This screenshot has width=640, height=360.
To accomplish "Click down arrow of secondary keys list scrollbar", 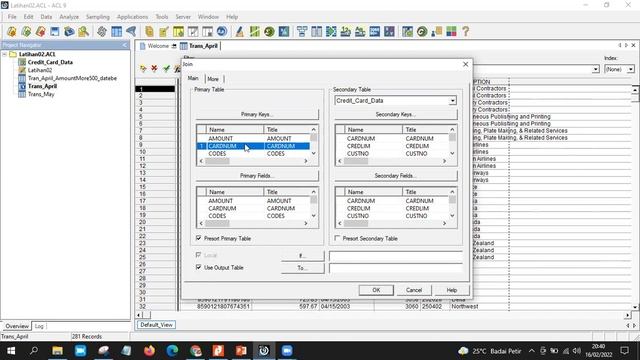I will 452,153.
